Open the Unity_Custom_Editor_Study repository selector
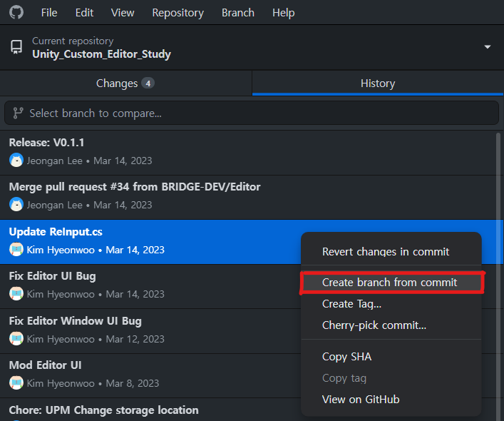Screen dimensions: 504x421 tap(252, 48)
